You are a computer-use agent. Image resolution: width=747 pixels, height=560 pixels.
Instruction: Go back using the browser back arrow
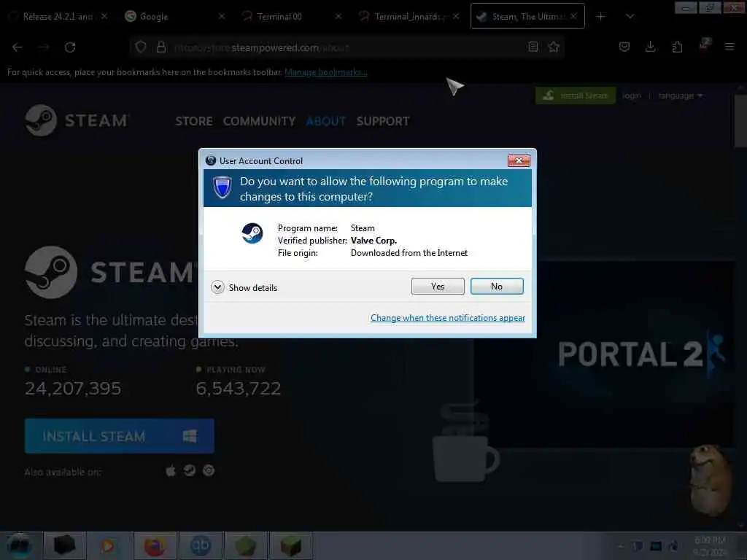[x=18, y=47]
